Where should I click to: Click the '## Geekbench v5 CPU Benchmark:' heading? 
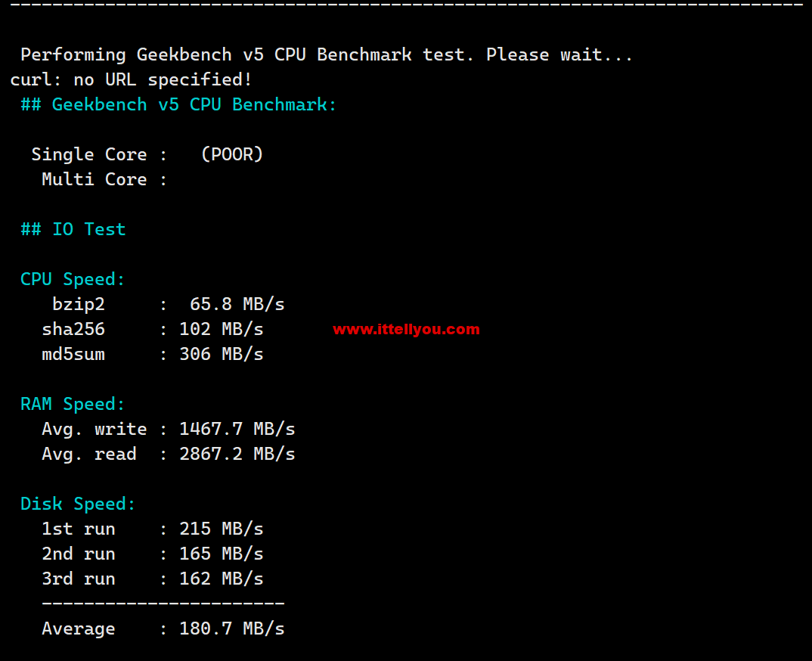(x=178, y=105)
